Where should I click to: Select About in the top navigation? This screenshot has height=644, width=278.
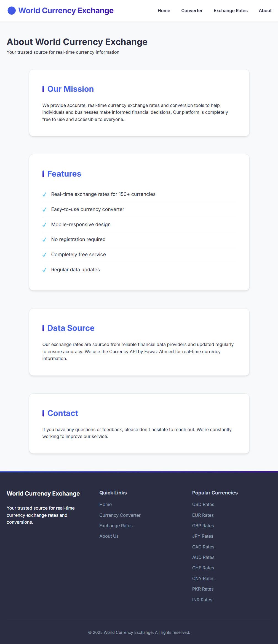coord(265,11)
